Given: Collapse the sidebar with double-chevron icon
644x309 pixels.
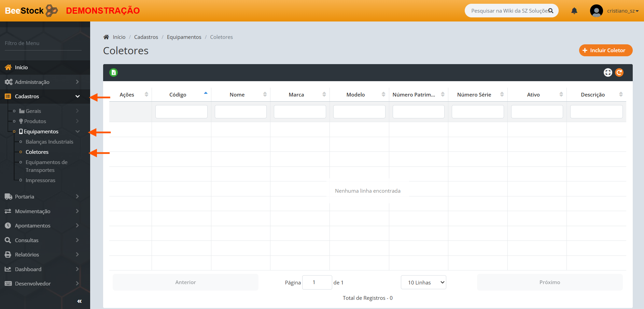Looking at the screenshot, I should [79, 301].
